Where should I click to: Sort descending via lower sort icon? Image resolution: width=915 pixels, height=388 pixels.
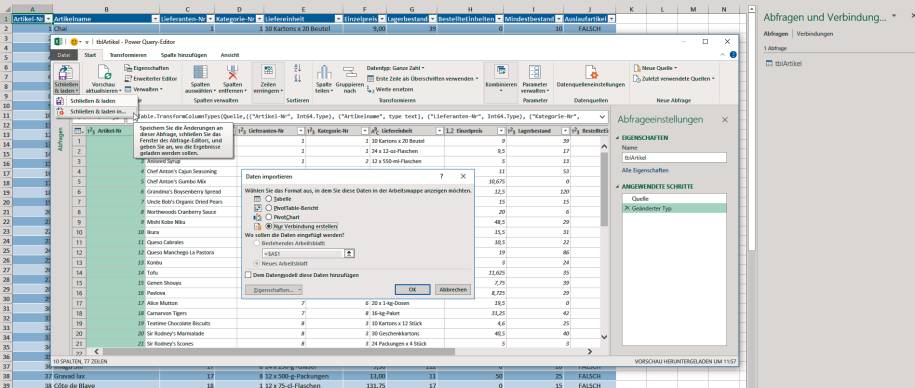298,78
